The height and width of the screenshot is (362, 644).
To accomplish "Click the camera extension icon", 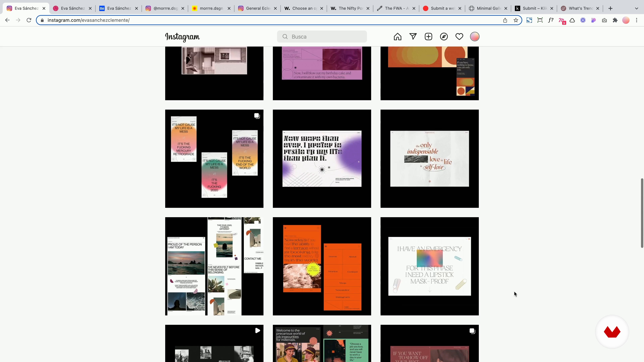I will click(x=604, y=20).
